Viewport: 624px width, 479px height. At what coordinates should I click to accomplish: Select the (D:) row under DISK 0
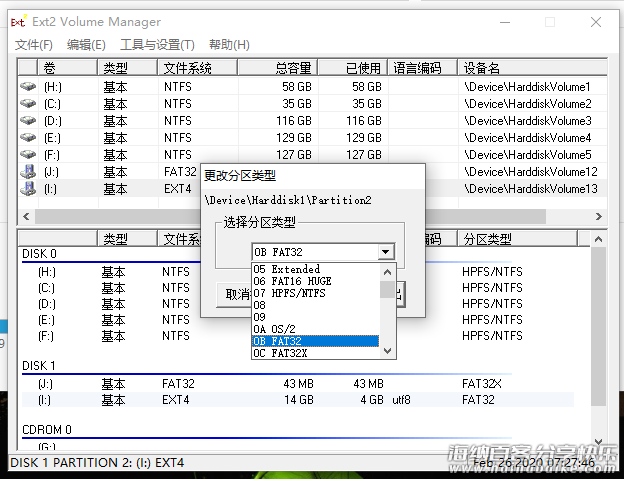(298, 304)
